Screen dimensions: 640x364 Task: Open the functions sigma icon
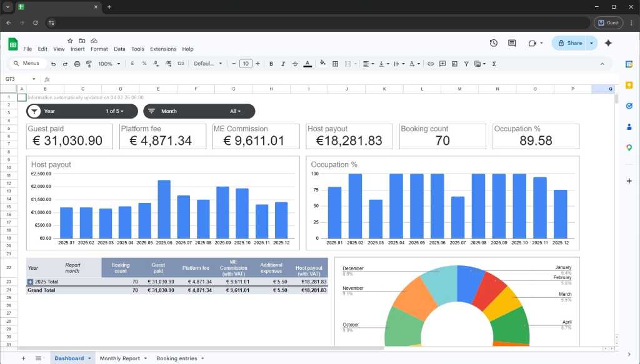coord(494,64)
